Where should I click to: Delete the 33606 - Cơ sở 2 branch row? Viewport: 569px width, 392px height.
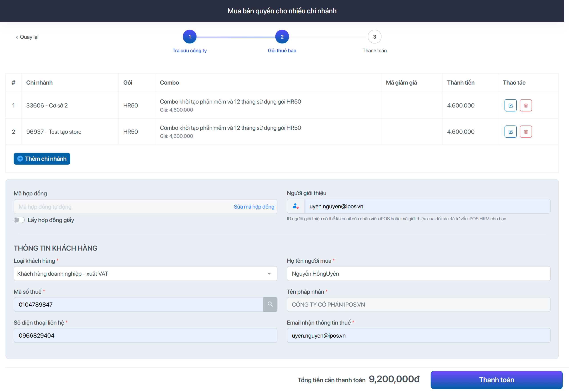[x=525, y=105]
